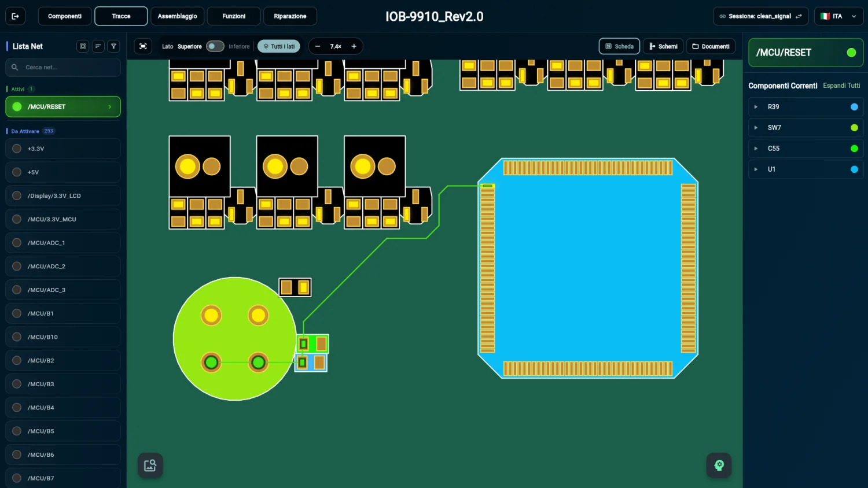
Task: Click the Italian flag icon
Action: pyautogui.click(x=825, y=16)
